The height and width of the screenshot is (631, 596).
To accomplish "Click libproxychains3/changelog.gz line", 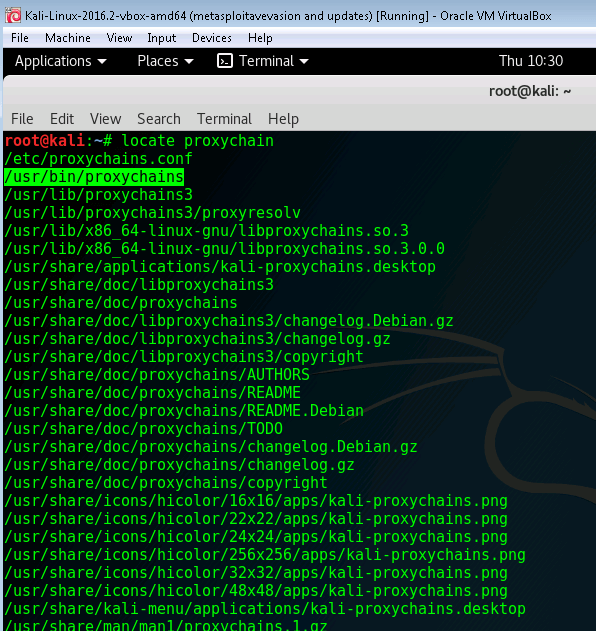I will click(x=198, y=339).
